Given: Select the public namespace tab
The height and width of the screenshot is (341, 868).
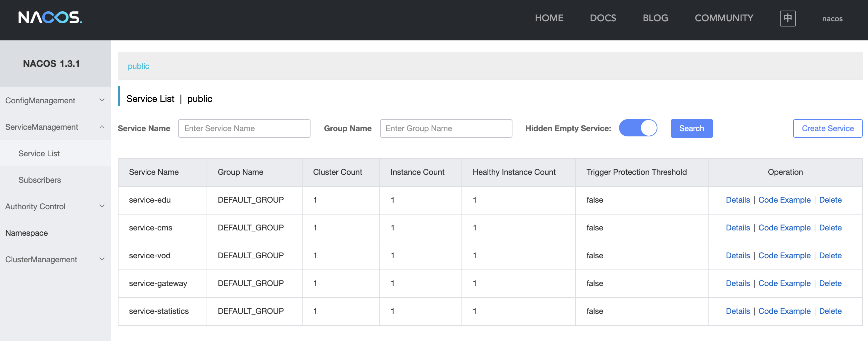Looking at the screenshot, I should click(138, 66).
